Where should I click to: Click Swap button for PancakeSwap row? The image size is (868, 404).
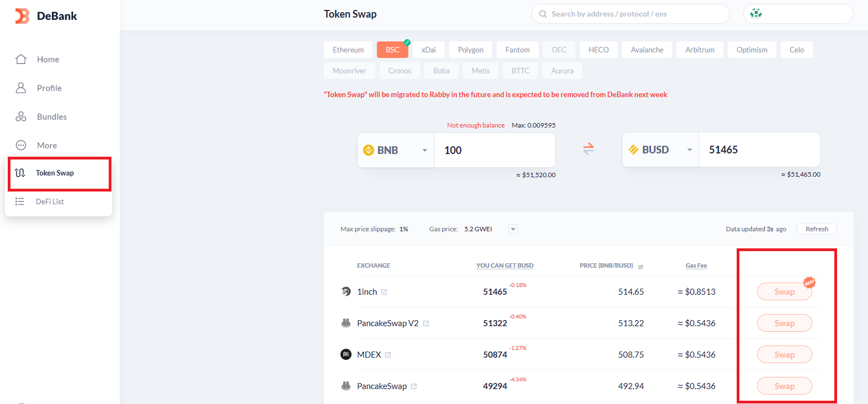click(x=784, y=386)
